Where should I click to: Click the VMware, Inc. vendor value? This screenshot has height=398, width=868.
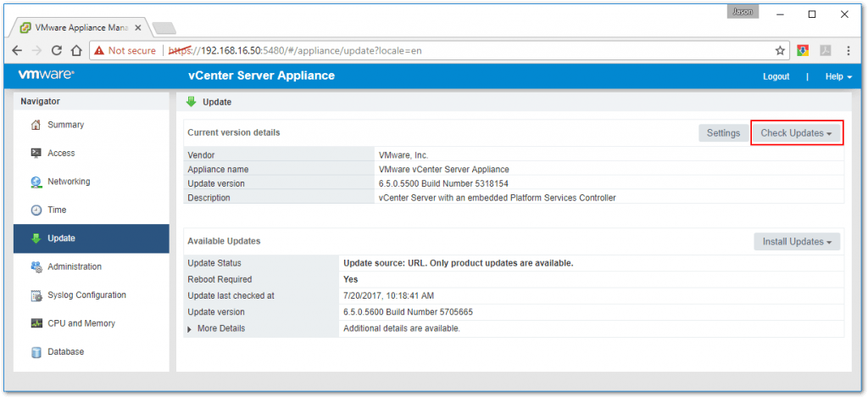[403, 155]
